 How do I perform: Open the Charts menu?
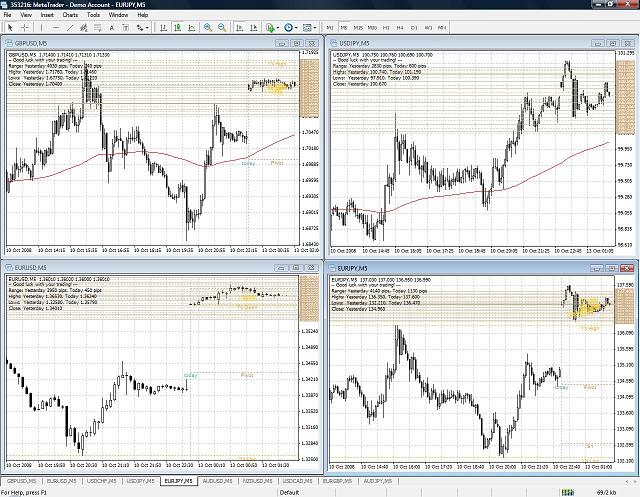click(x=70, y=15)
